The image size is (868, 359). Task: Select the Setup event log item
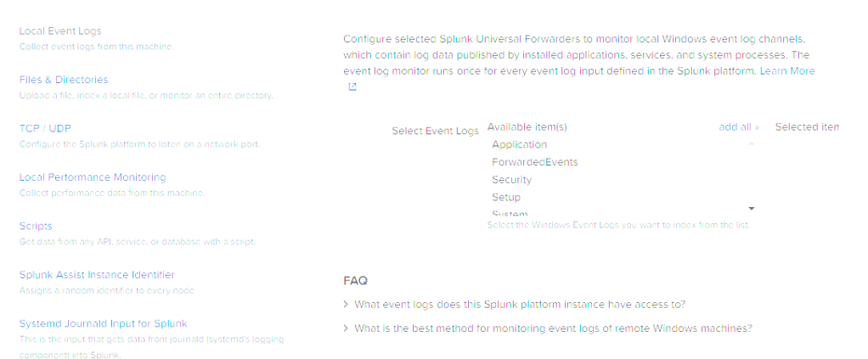[506, 198]
